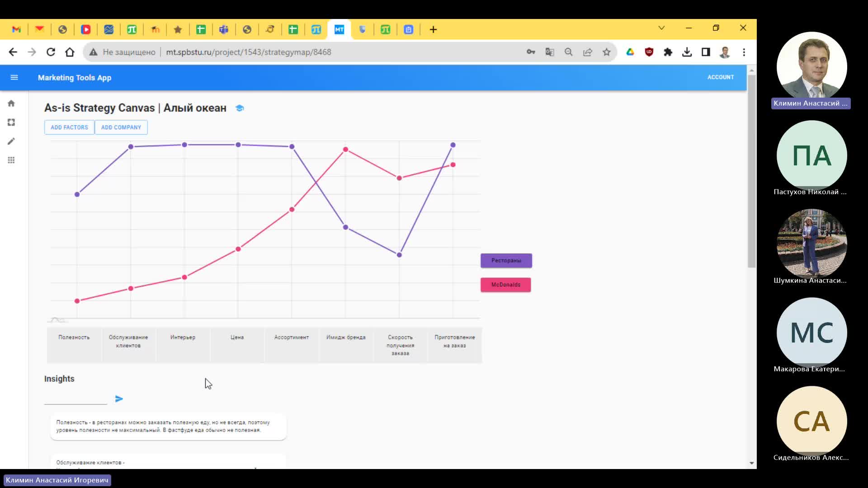Click Пастухов Николай ПА avatar

coord(811,155)
